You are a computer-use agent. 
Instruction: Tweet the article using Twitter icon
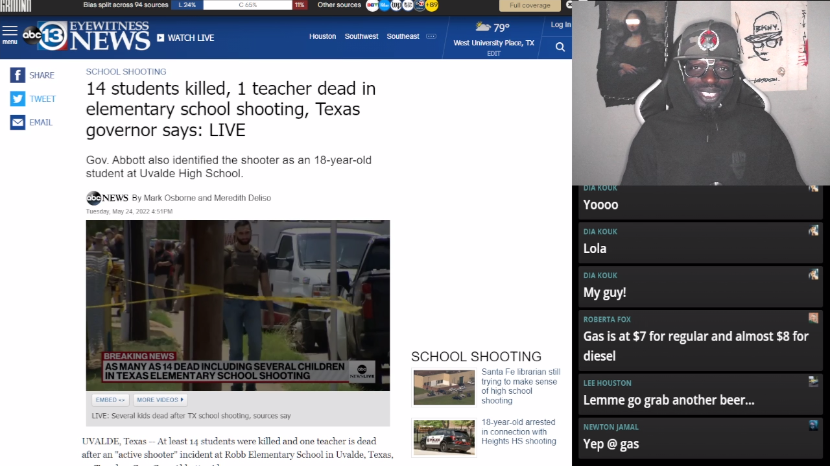pos(18,99)
